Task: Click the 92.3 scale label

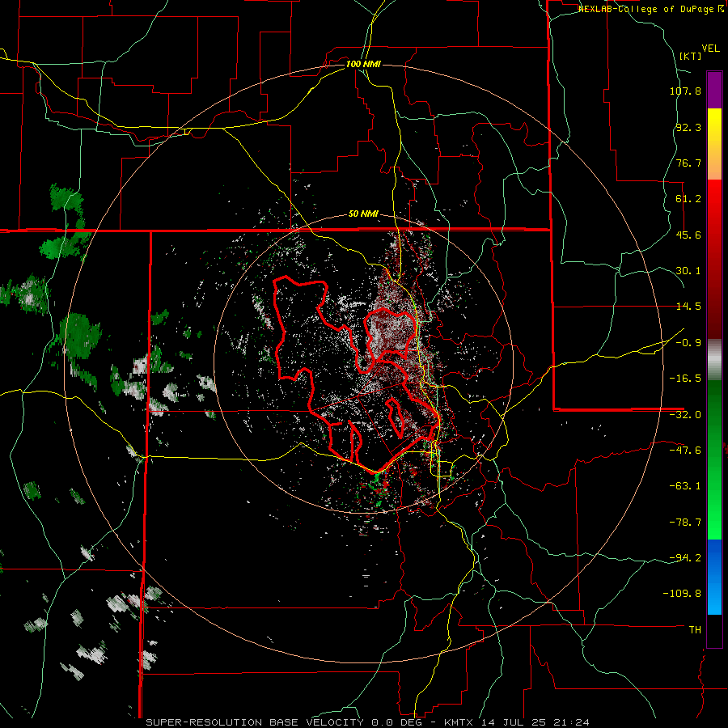Action: click(688, 127)
